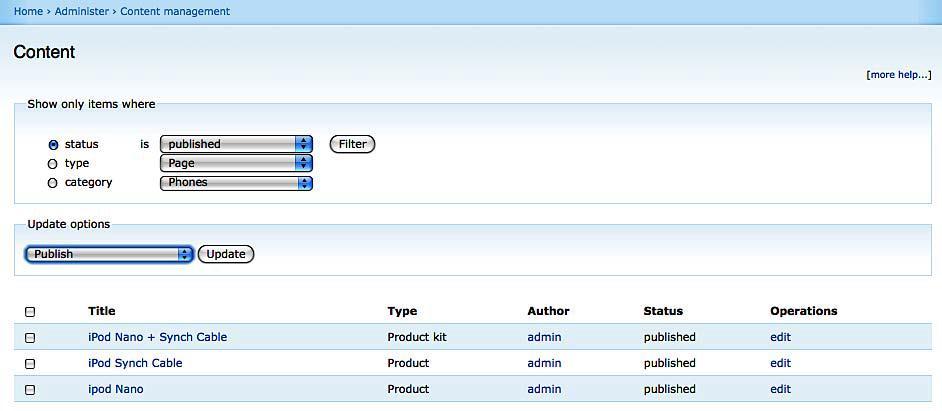Click Product type in iPod Synch Cable row
The height and width of the screenshot is (411, 942).
pyautogui.click(x=409, y=363)
